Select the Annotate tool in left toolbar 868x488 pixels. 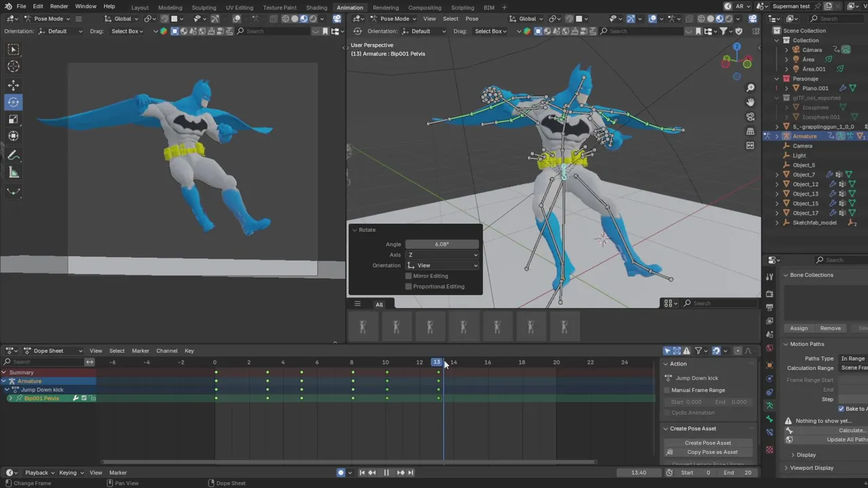(x=14, y=155)
